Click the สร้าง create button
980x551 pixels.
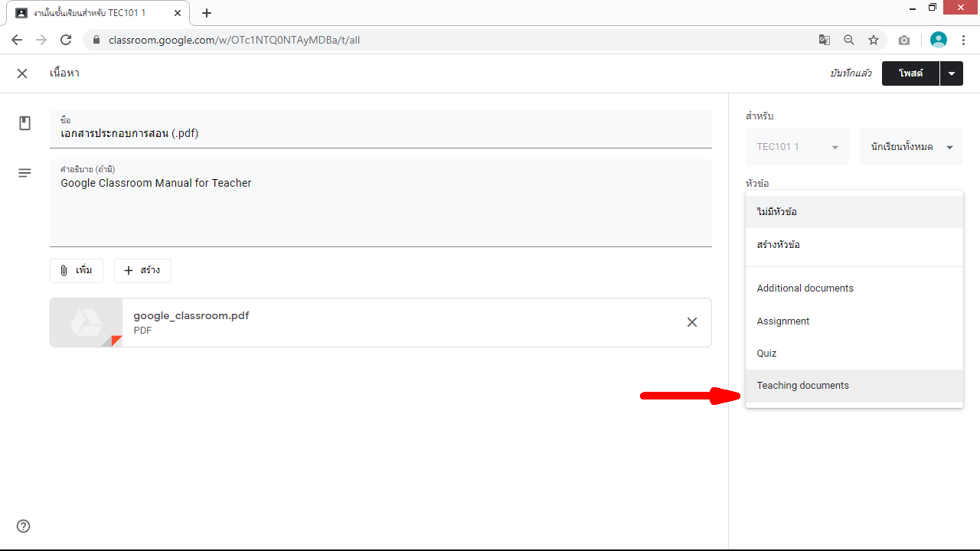142,271
